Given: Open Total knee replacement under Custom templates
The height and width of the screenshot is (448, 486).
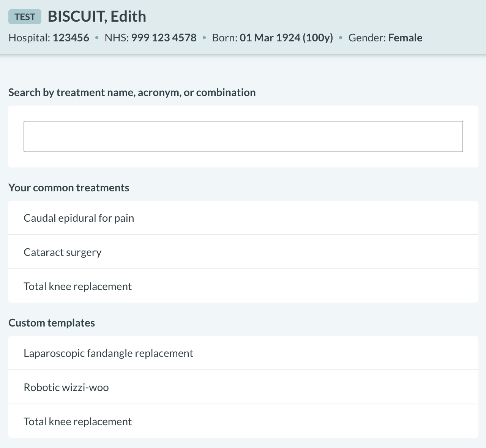Looking at the screenshot, I should tap(77, 421).
